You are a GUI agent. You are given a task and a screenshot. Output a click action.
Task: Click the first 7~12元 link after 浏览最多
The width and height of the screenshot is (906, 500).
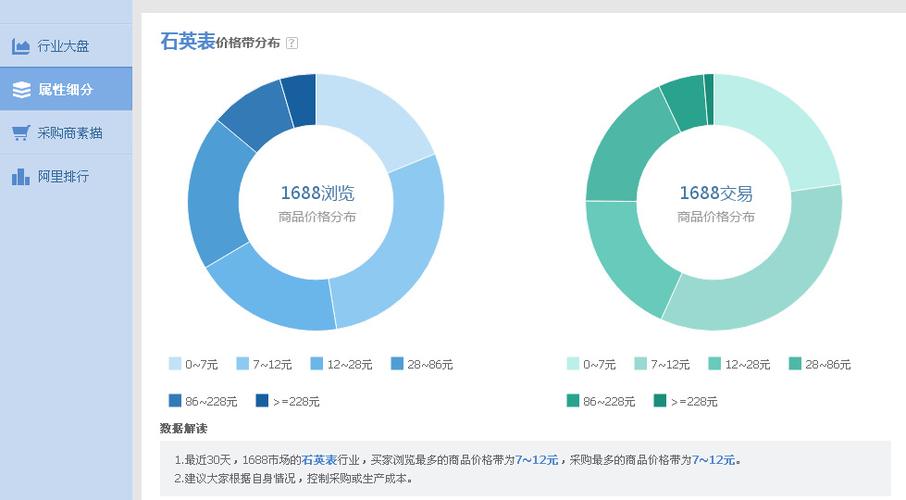point(537,460)
